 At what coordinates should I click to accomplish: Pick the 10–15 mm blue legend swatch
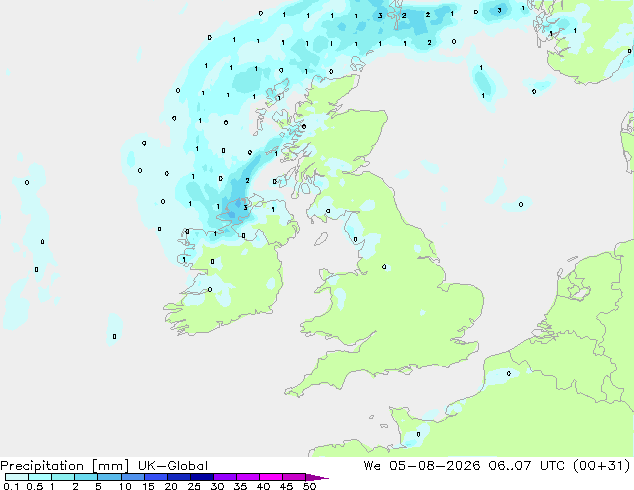[133, 477]
